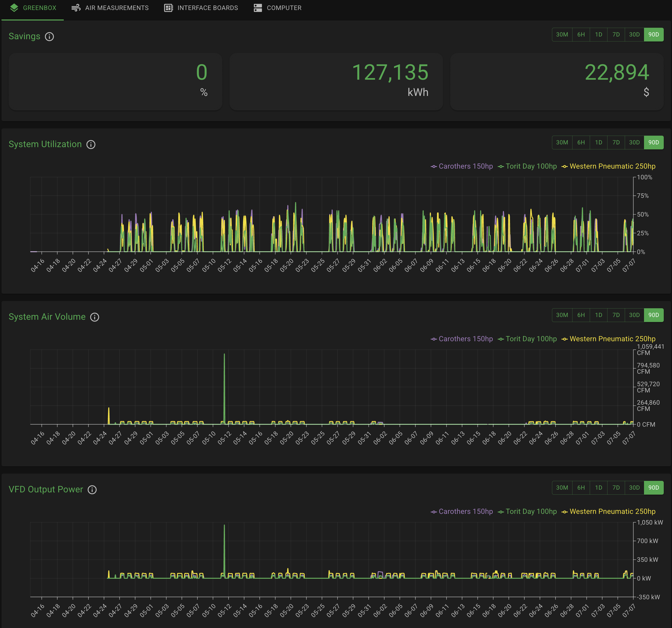Select 30M for System Utilization
Screen dimensions: 672x628
(562, 143)
